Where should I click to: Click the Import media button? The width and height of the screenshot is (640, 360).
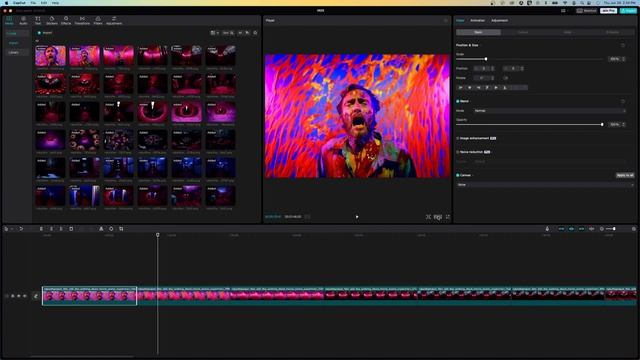tap(45, 33)
